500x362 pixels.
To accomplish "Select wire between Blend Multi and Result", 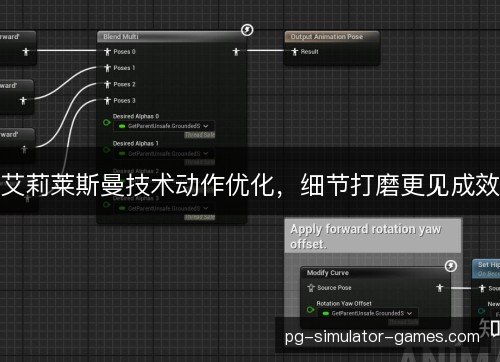I will (x=265, y=51).
